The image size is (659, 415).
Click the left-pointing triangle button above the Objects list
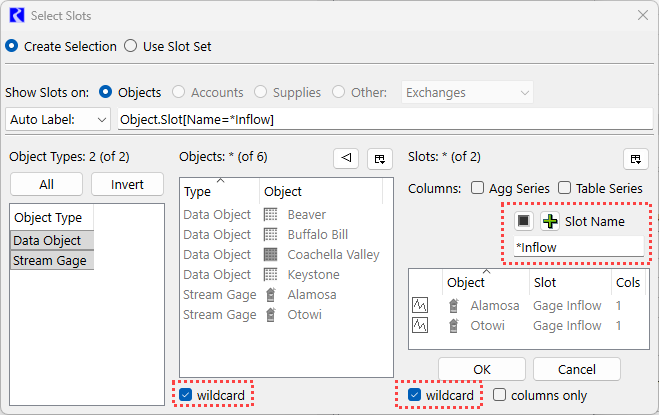click(346, 158)
